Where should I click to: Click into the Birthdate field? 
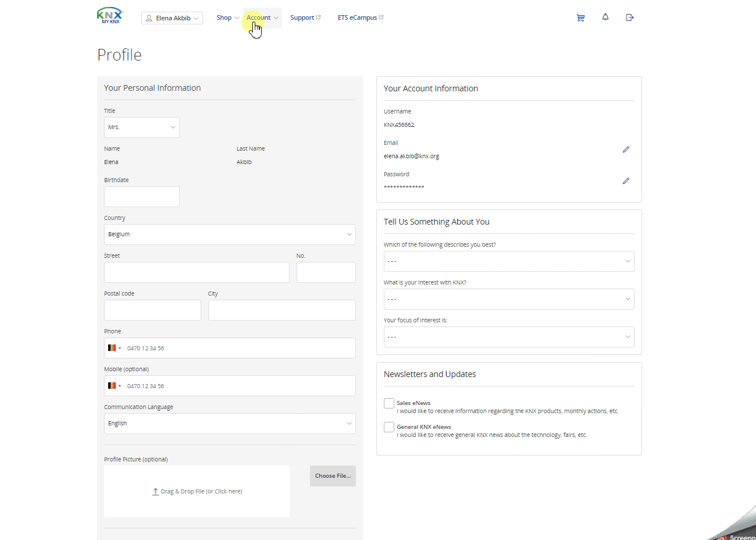click(x=142, y=197)
